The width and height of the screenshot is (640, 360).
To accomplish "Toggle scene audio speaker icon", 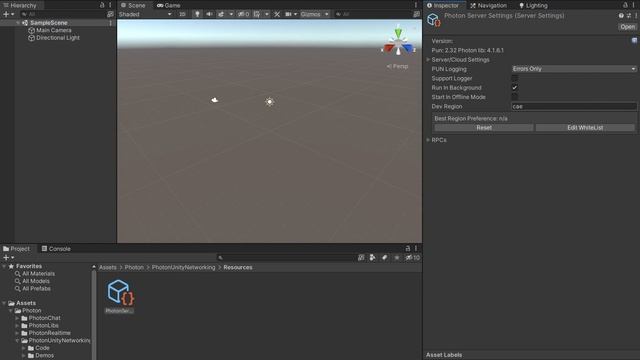I will [209, 14].
